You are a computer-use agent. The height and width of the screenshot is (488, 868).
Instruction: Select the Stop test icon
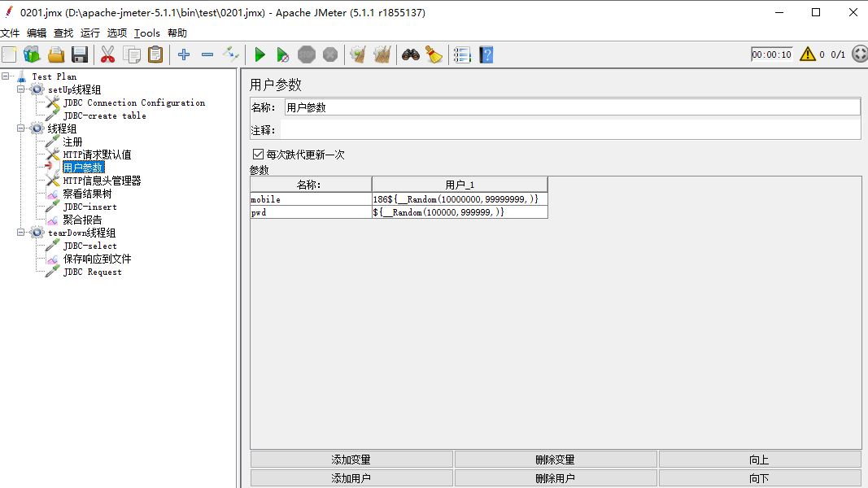click(306, 54)
